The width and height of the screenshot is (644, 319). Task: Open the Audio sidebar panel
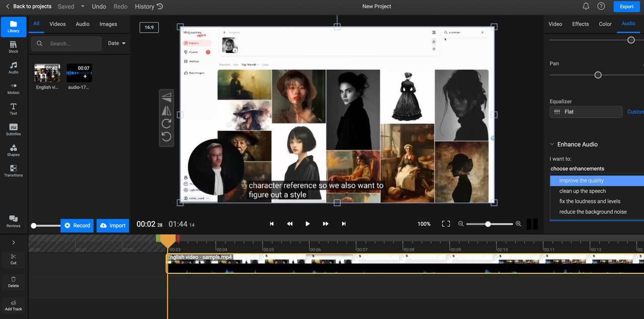click(x=14, y=68)
